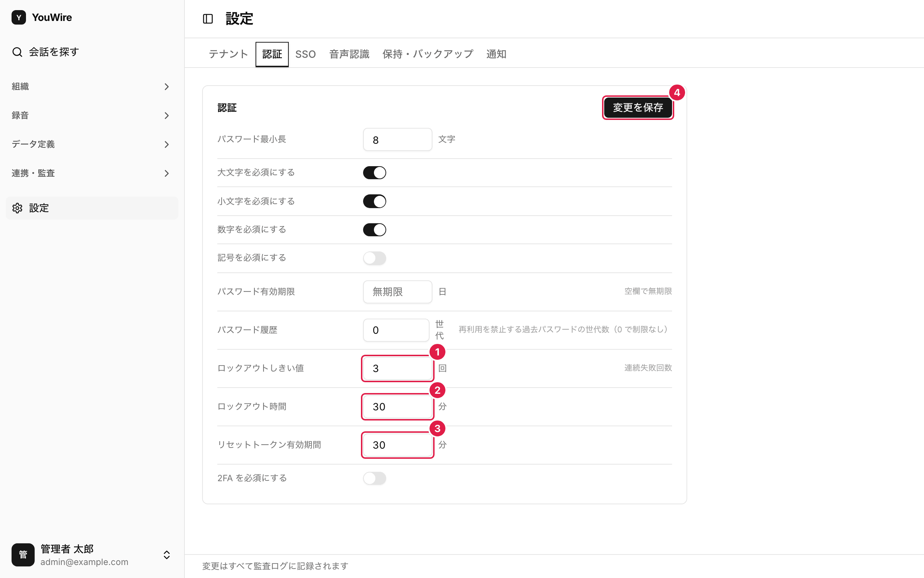Switch to the 通知 tab

(496, 54)
